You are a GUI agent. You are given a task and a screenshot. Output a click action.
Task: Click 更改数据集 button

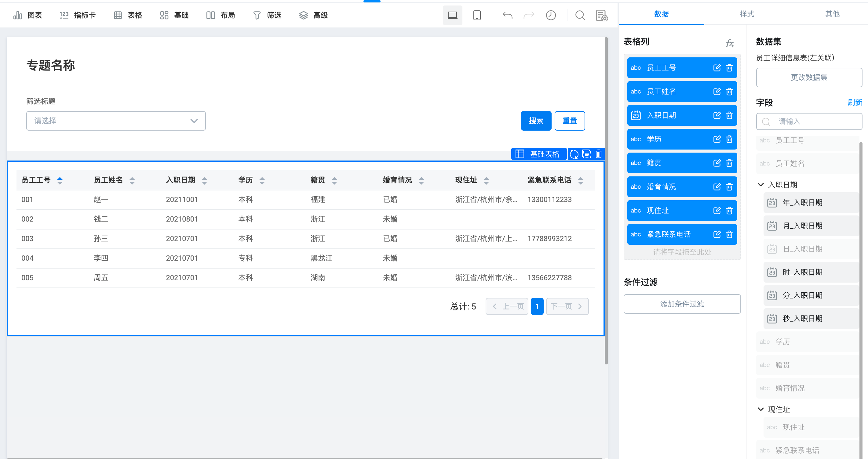pyautogui.click(x=809, y=78)
